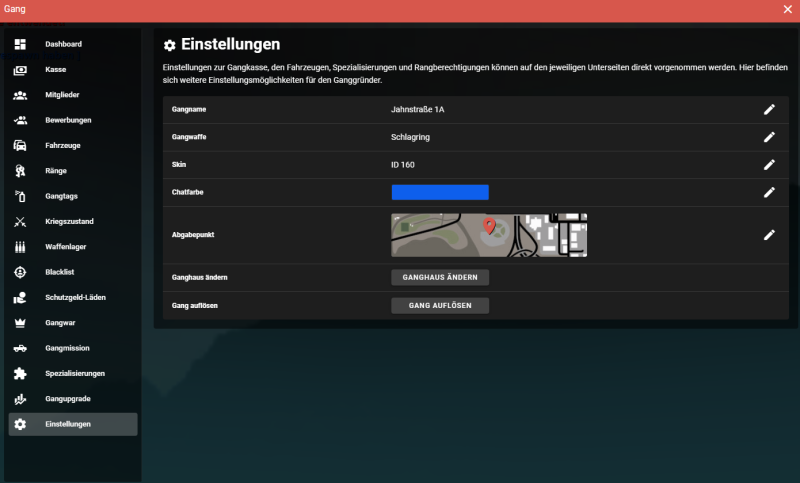Click the pencil icon for Abgabepunkt
Image resolution: width=800 pixels, height=483 pixels.
(x=769, y=235)
